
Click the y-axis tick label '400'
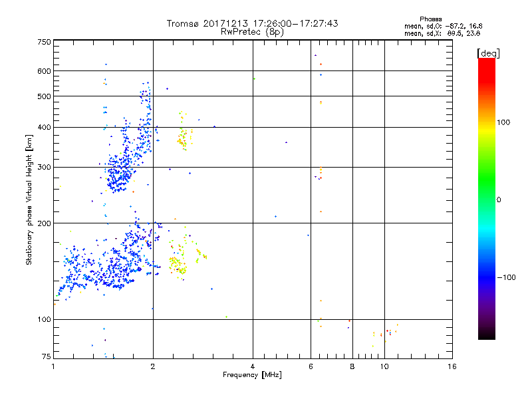pos(44,127)
